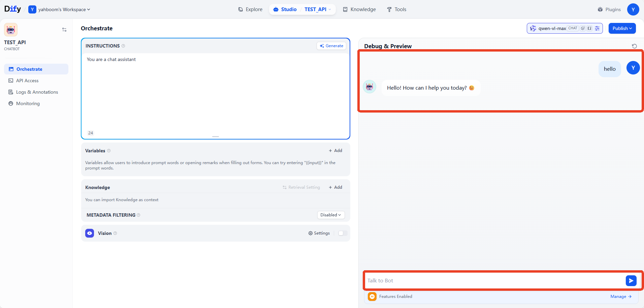
Task: Click the Dify logo
Action: [12, 9]
